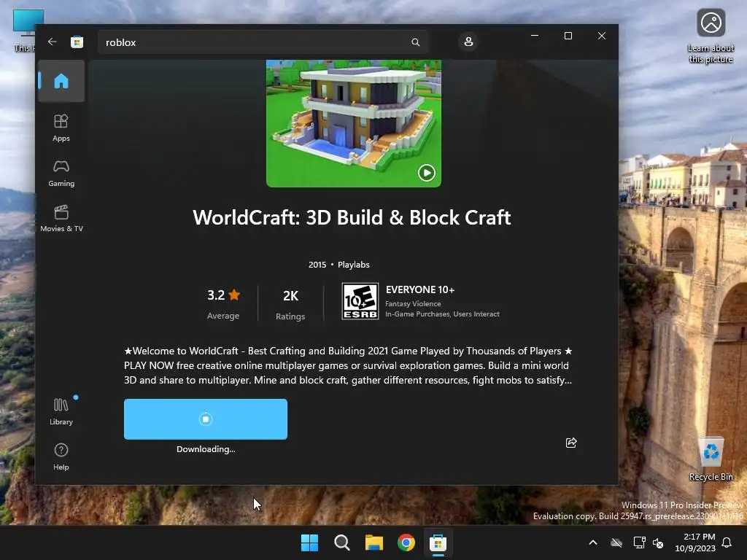Screen dimensions: 747x560
Task: Click Learn about this picture icon
Action: [711, 36]
